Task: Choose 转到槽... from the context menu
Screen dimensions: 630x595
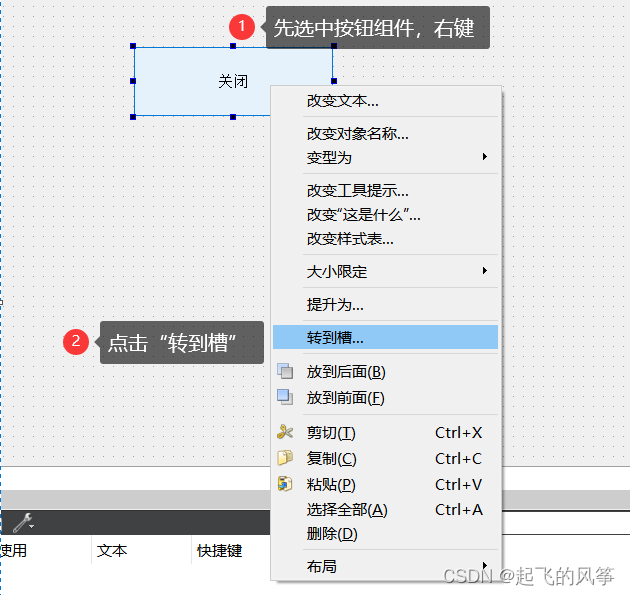Action: (385, 338)
